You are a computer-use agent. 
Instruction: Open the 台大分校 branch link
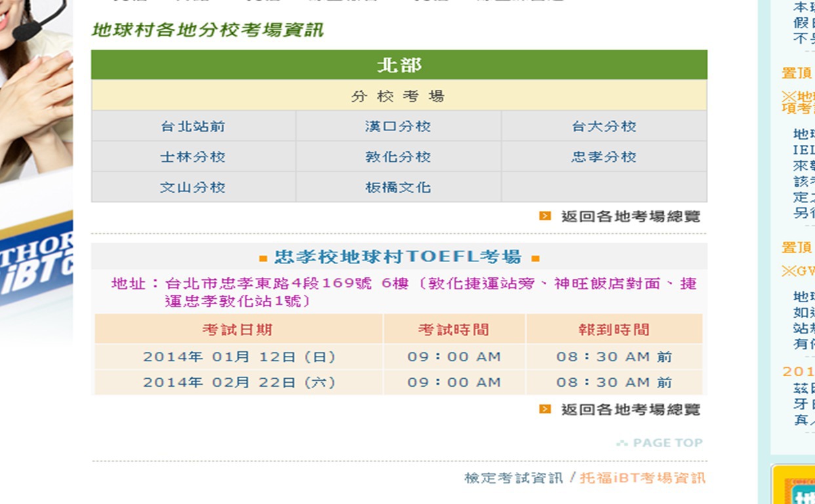[x=604, y=126]
